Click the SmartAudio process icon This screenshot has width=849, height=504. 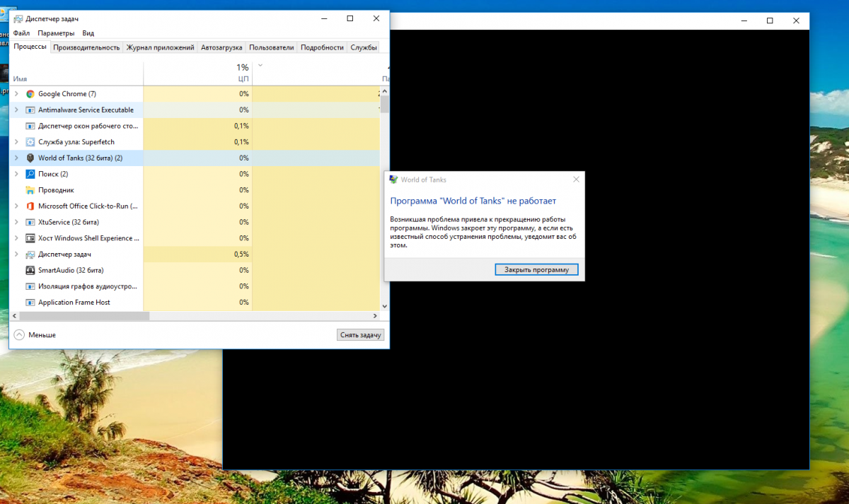[30, 270]
